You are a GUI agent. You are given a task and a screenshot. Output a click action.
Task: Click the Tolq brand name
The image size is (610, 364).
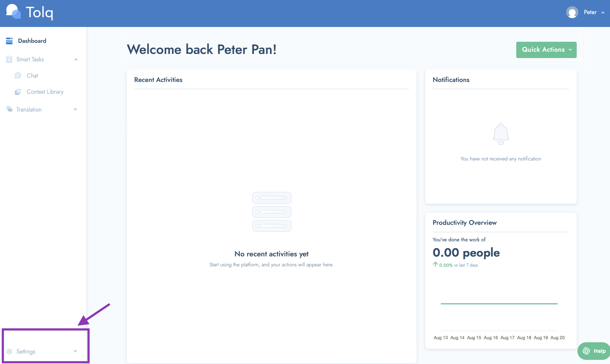[x=39, y=13]
